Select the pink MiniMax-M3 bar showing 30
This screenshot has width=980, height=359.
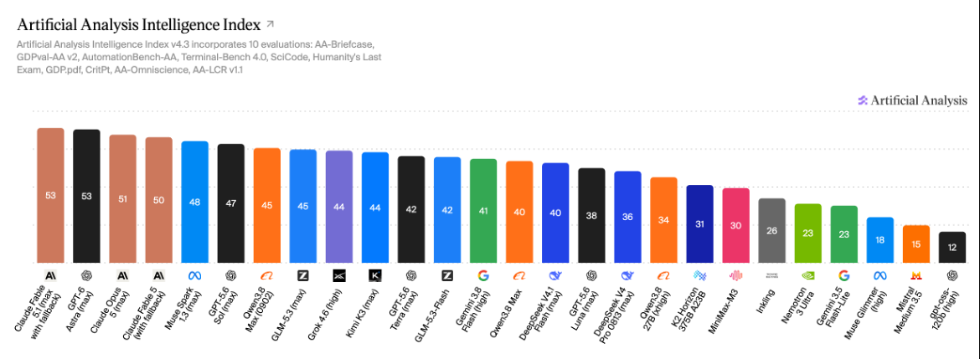(x=735, y=225)
